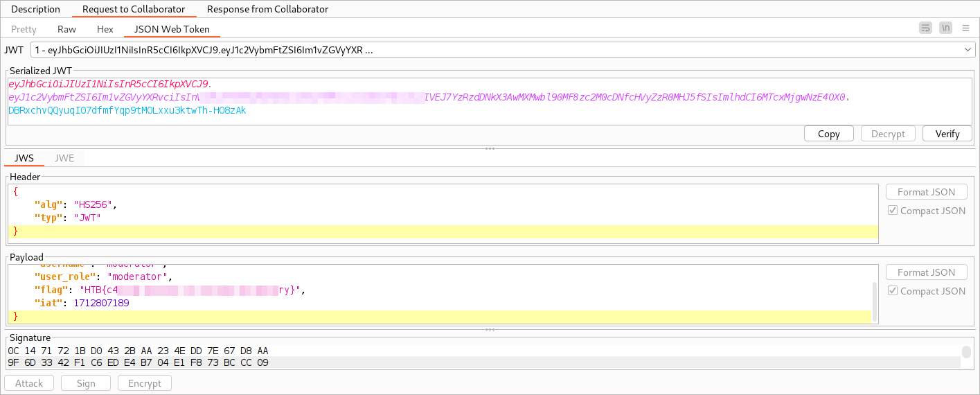
Task: Toggle Compact JSON checkbox for Payload
Action: [x=893, y=291]
